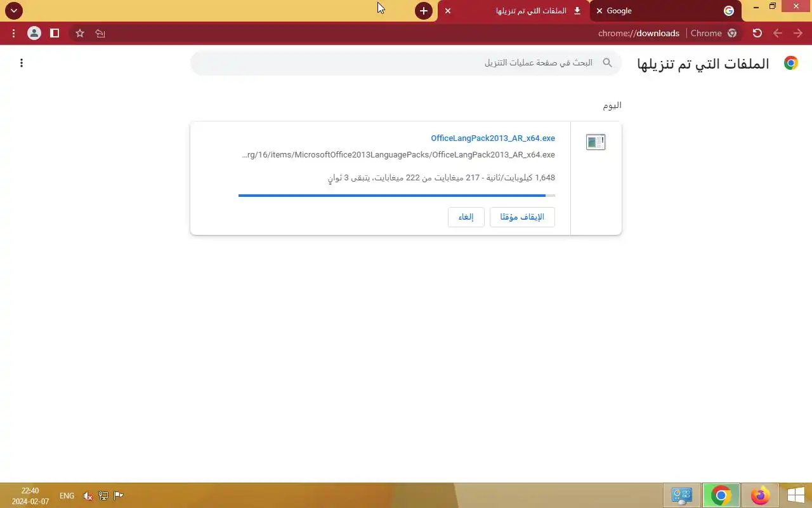Image resolution: width=812 pixels, height=508 pixels.
Task: Click the forward navigation arrow
Action: click(x=798, y=33)
